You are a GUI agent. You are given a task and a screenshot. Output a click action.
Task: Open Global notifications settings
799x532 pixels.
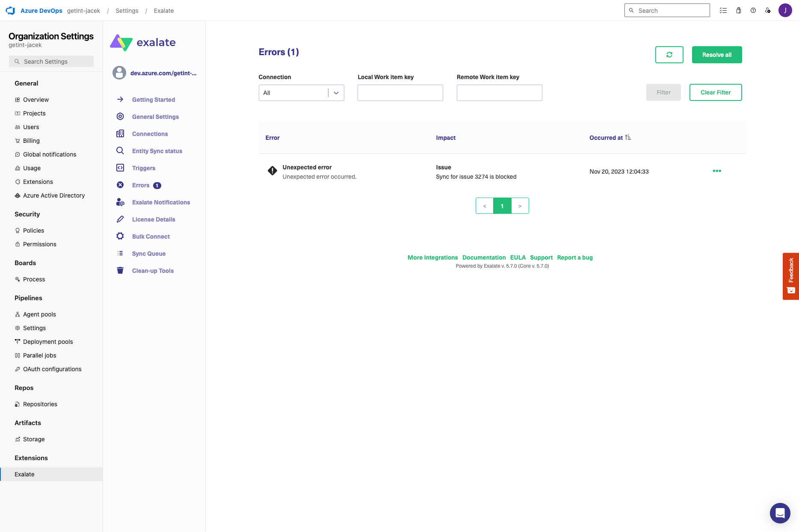coord(50,154)
